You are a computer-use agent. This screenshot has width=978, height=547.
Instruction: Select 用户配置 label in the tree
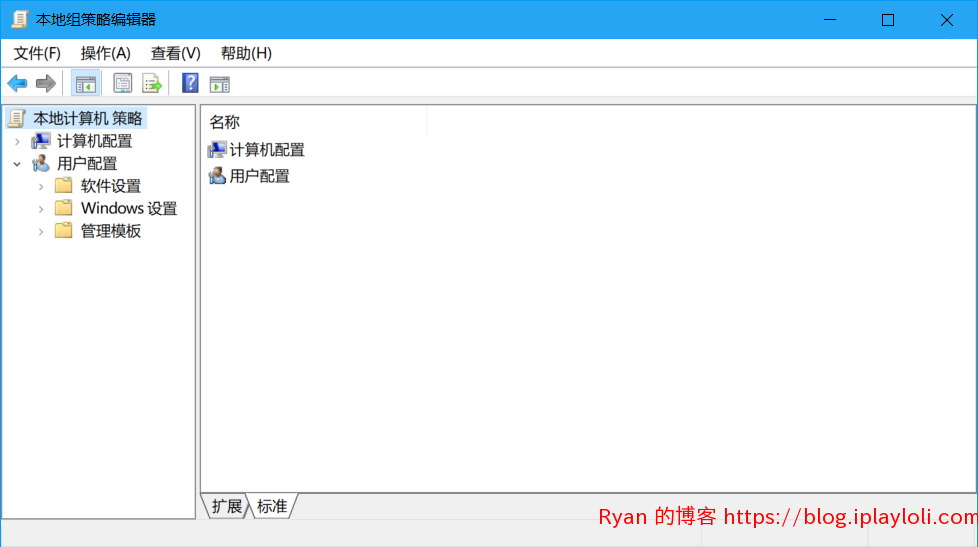(x=87, y=163)
